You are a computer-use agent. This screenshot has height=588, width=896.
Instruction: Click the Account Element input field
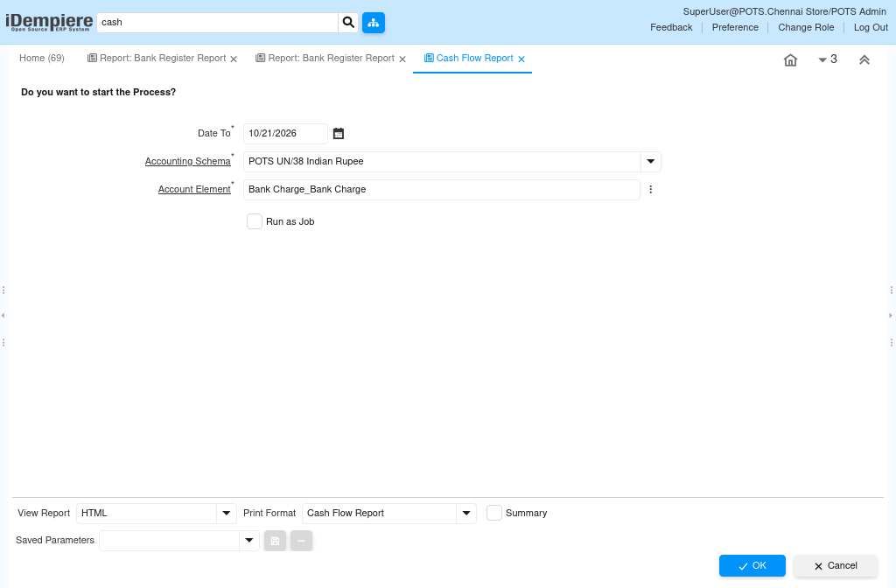[x=441, y=190]
